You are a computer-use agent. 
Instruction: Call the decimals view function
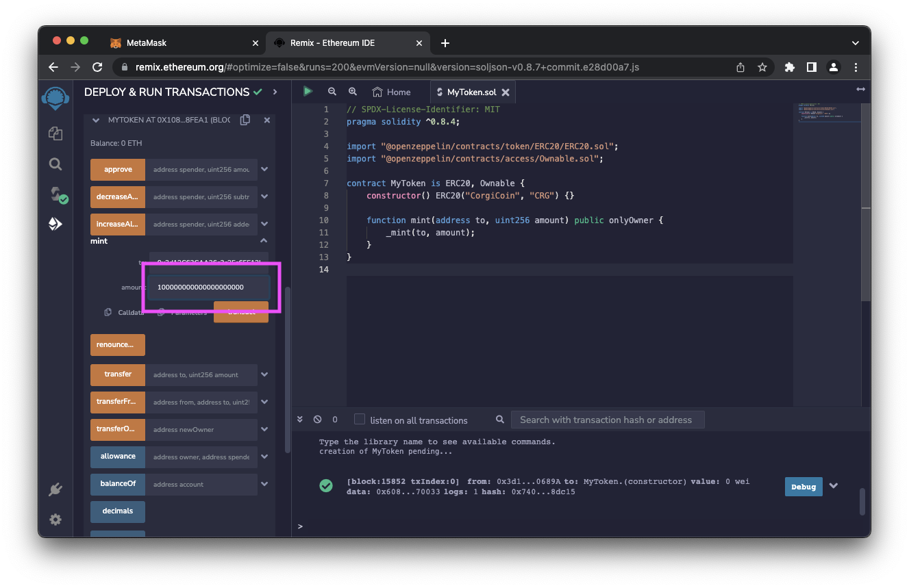click(x=118, y=512)
